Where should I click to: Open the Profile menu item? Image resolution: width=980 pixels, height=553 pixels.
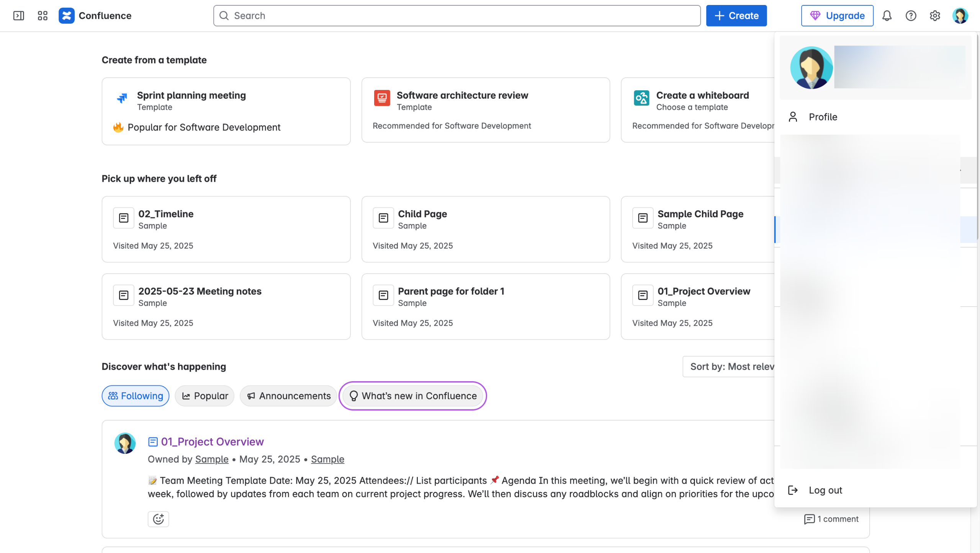(875, 117)
